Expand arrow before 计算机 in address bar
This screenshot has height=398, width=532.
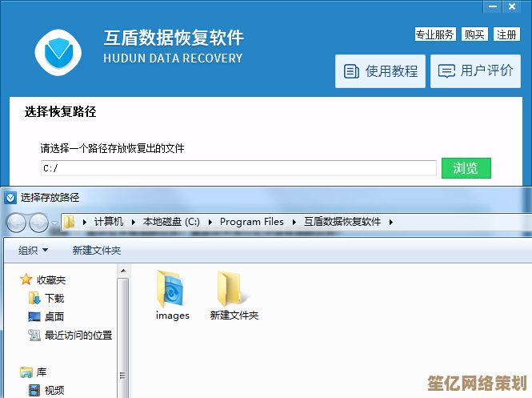[x=85, y=222]
